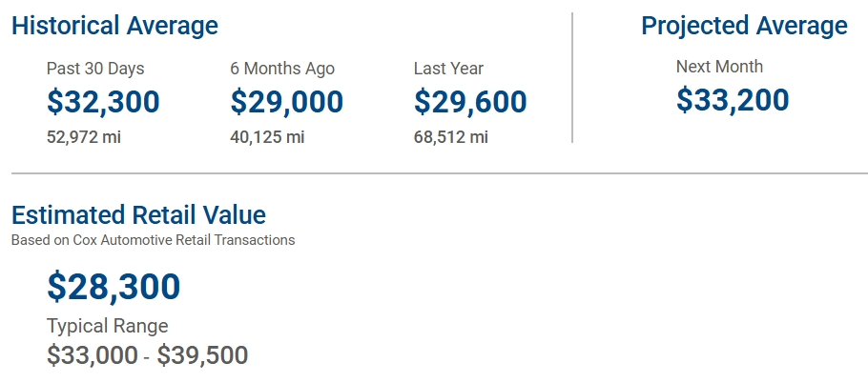The image size is (868, 383).
Task: Select the 68,512 mi mileage text
Action: point(451,137)
